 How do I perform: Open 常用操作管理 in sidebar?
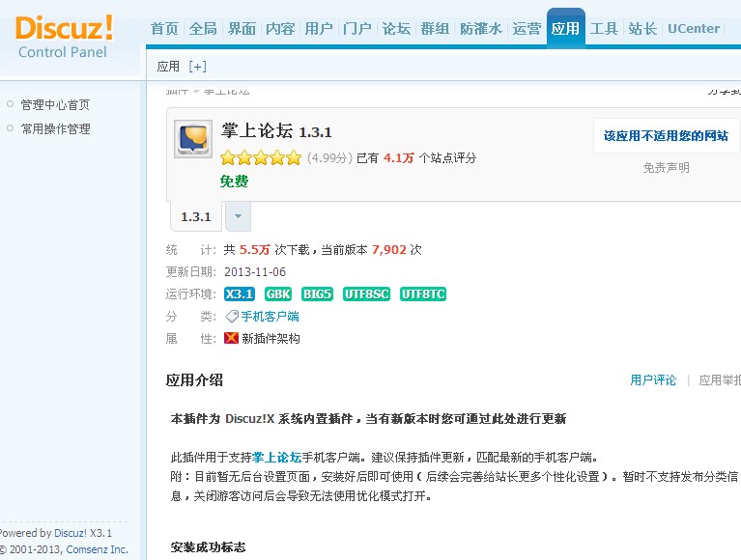click(x=56, y=129)
